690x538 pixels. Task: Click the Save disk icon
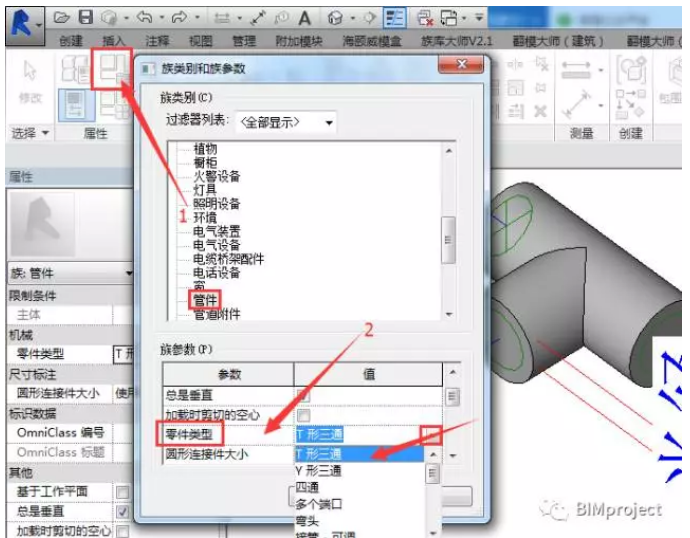[x=85, y=17]
